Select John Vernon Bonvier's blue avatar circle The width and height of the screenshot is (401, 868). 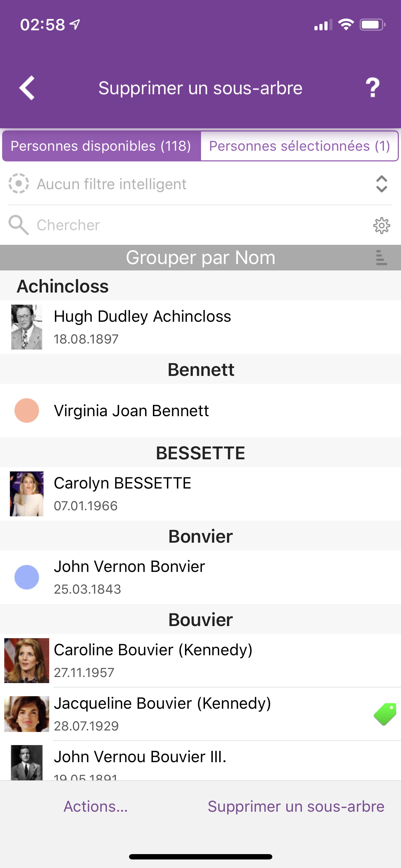27,577
